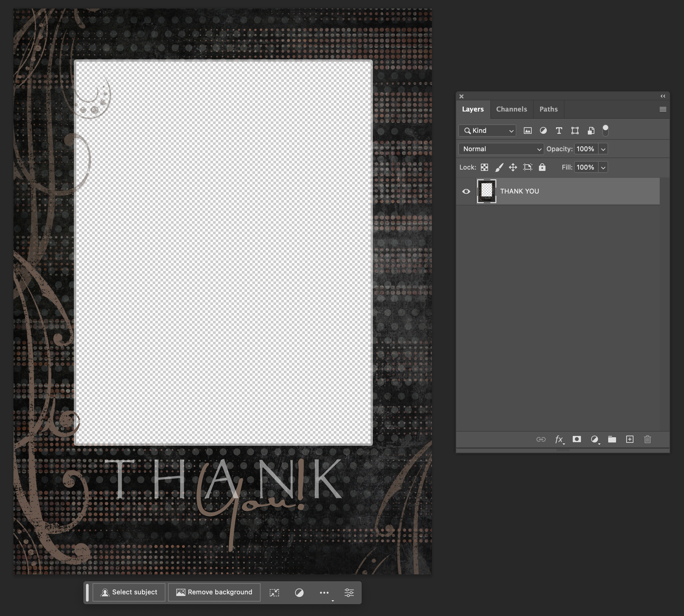Open layer style fx menu
The image size is (684, 616).
pyautogui.click(x=559, y=439)
